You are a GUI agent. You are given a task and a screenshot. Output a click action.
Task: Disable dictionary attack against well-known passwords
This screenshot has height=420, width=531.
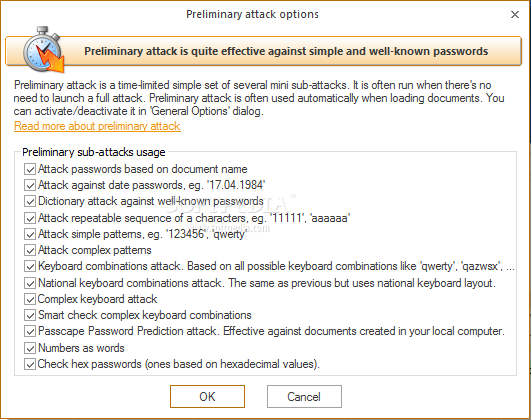(x=30, y=202)
